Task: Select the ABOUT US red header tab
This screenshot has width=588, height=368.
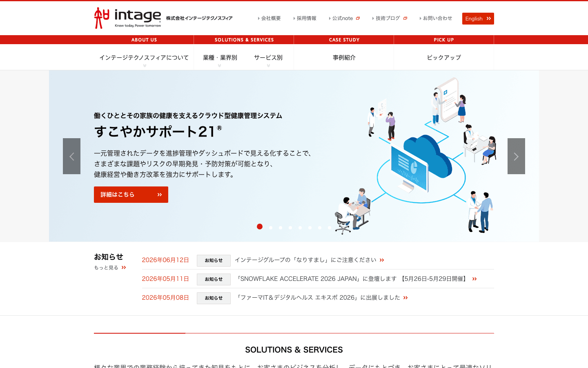Action: pyautogui.click(x=144, y=40)
